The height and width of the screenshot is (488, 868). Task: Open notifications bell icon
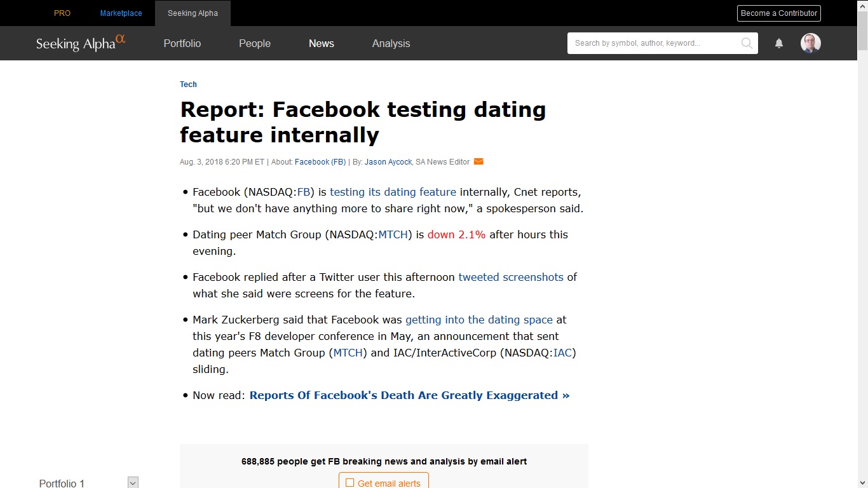779,43
